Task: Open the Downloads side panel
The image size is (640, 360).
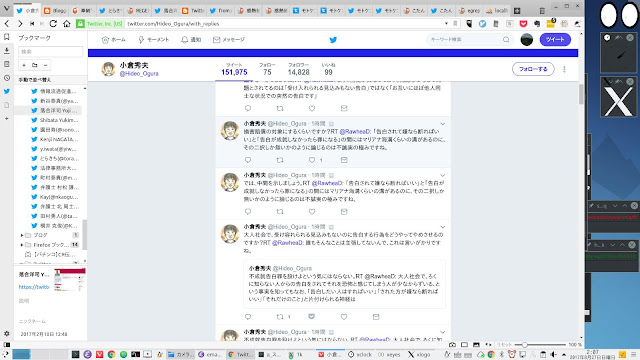Action: 7,51
